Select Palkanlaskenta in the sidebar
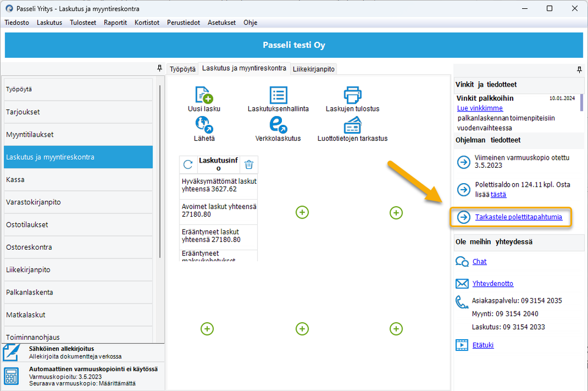 coord(78,292)
